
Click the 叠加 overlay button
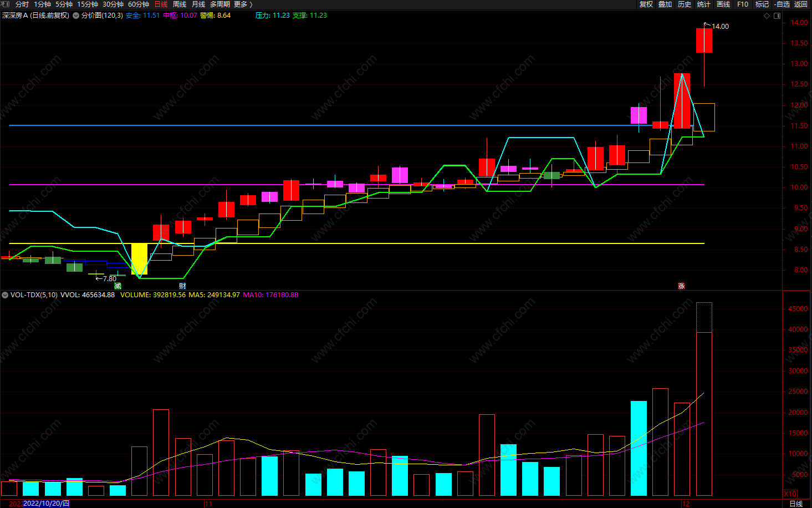[x=665, y=4]
